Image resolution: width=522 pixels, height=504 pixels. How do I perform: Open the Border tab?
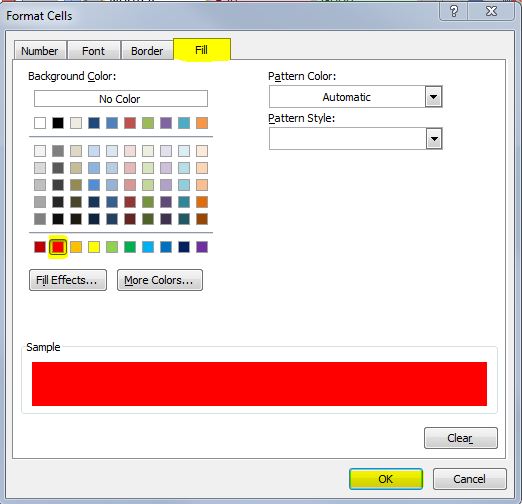[147, 51]
